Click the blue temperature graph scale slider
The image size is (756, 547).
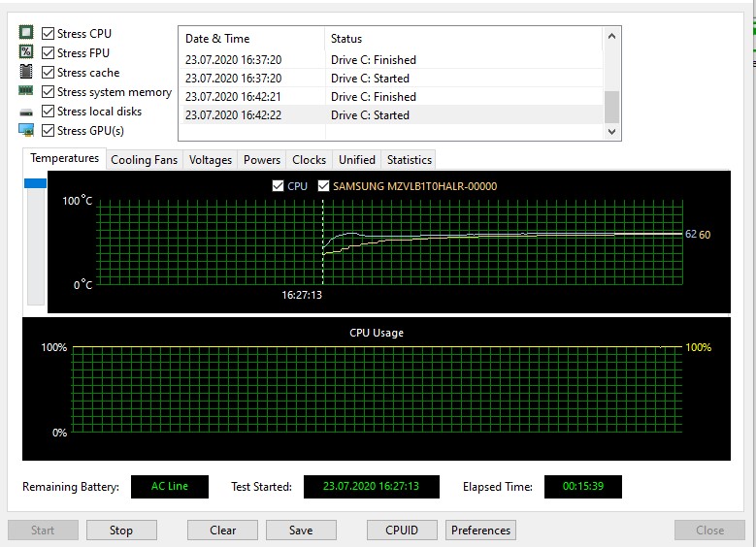pyautogui.click(x=35, y=183)
